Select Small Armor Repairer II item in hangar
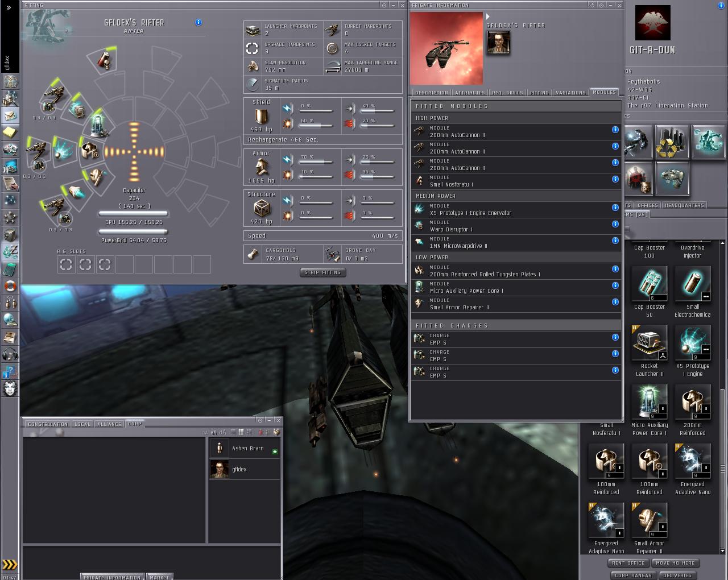The image size is (728, 580). [650, 528]
